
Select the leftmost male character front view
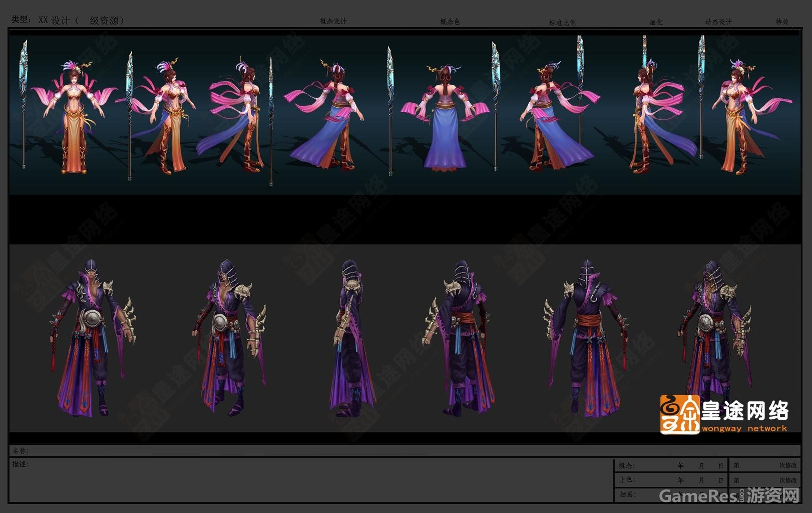click(x=92, y=338)
